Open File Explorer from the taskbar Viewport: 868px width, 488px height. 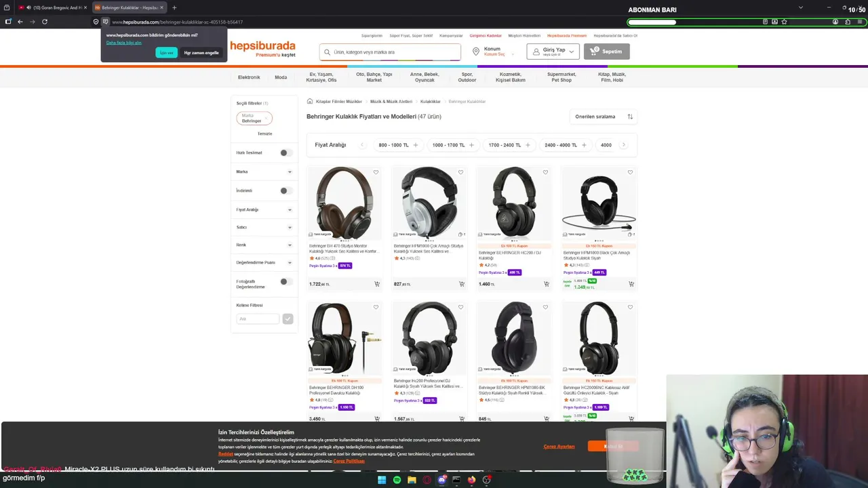click(x=412, y=480)
